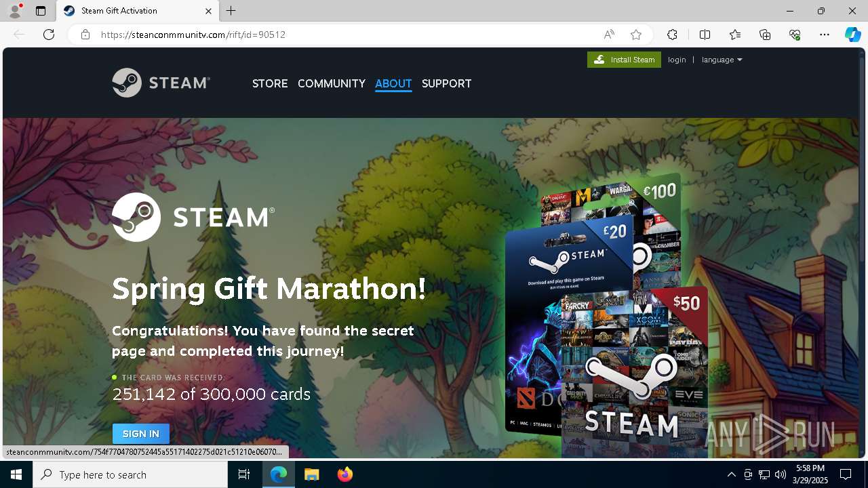Open the Favorites list
This screenshot has height=488, width=868.
735,35
